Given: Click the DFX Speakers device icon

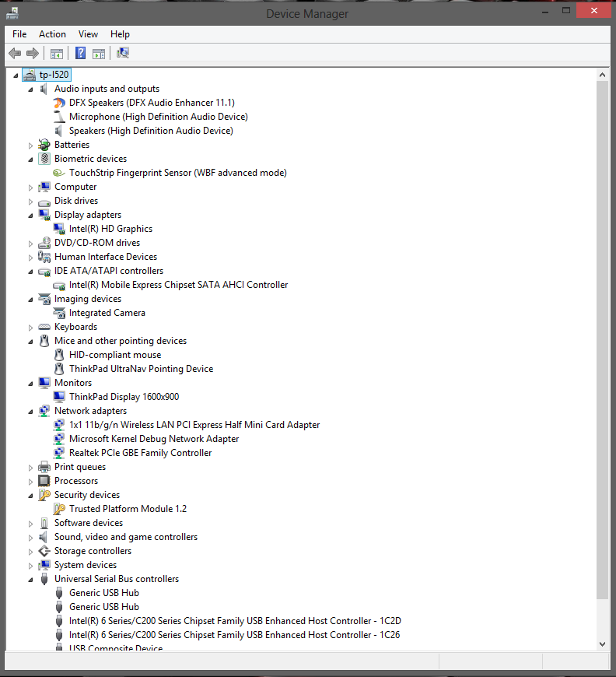Looking at the screenshot, I should coord(59,103).
